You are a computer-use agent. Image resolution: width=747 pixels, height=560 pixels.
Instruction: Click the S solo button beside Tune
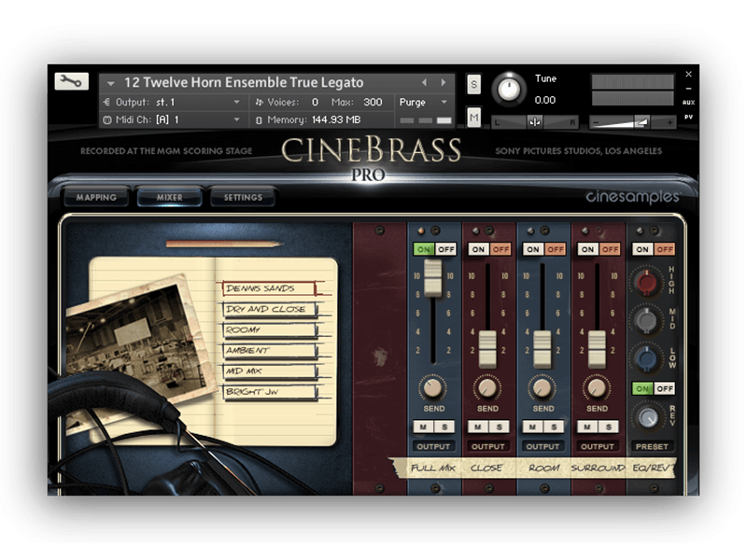coord(473,85)
